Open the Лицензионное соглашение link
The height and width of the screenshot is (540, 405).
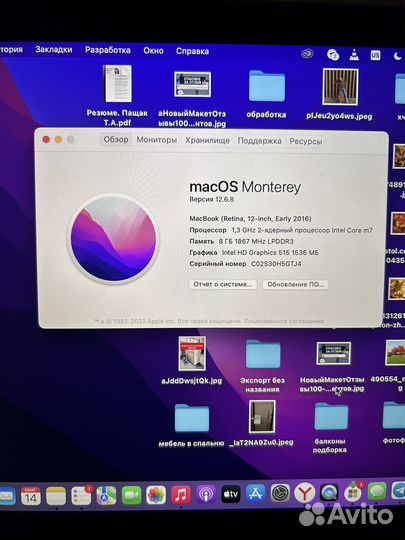coord(284,321)
